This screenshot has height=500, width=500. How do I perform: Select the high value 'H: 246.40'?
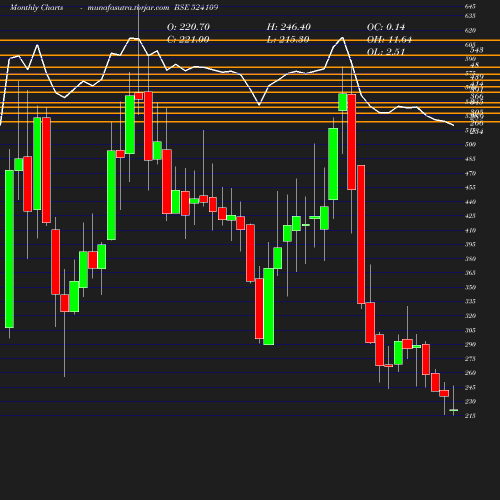click(x=289, y=27)
